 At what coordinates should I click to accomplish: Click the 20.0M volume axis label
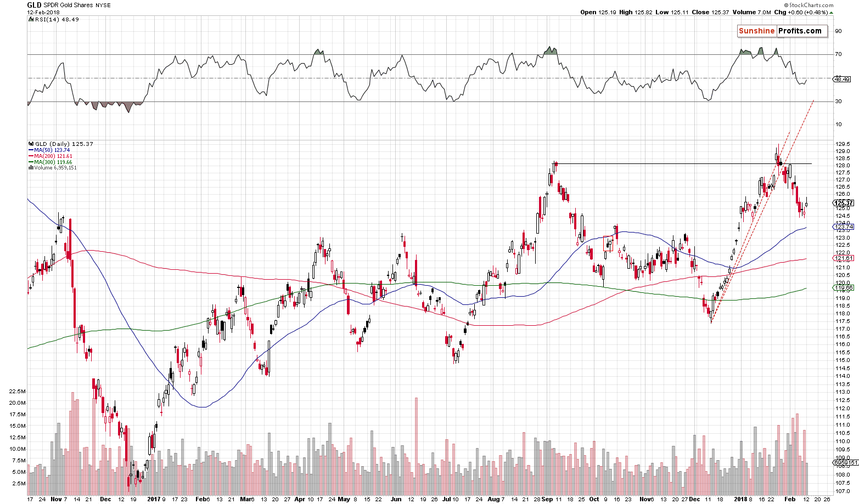[x=18, y=403]
